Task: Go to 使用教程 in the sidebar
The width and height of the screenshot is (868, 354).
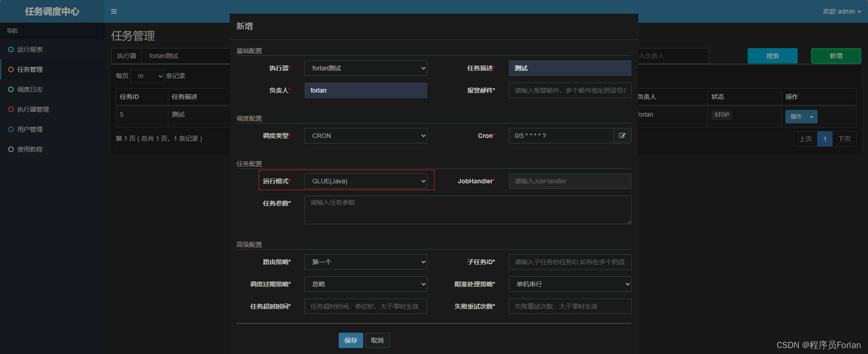Action: [x=30, y=149]
